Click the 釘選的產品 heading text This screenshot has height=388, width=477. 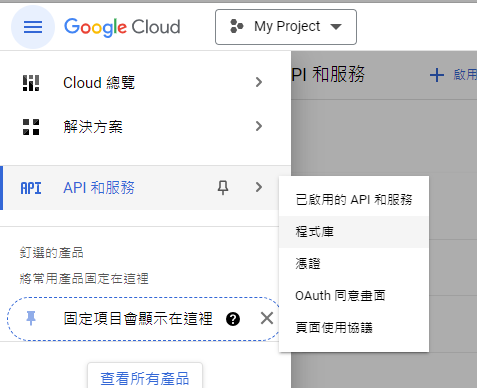click(51, 253)
